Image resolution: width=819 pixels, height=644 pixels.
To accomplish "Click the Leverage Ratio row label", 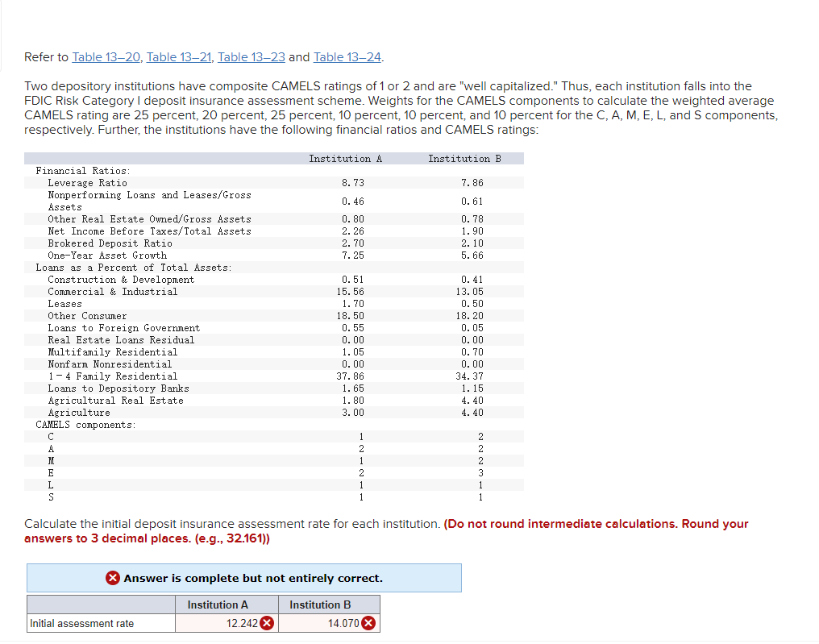I will click(87, 183).
